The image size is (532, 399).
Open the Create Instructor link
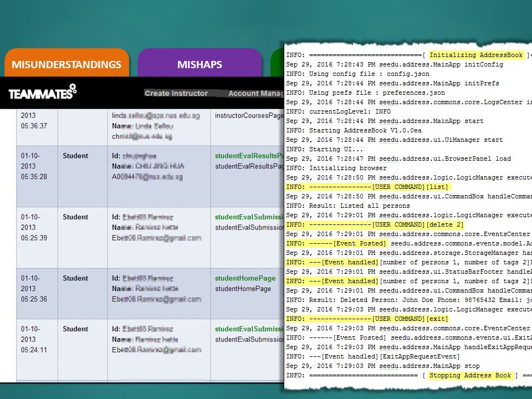point(176,93)
